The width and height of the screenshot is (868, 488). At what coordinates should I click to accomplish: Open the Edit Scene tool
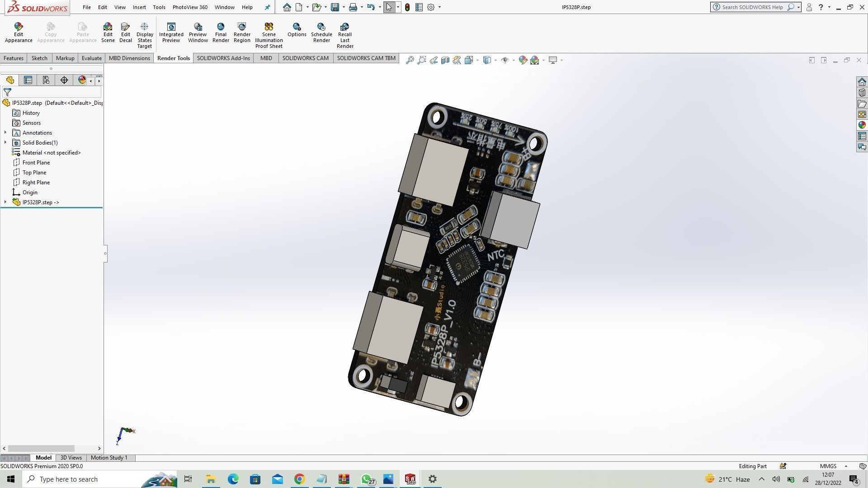pos(108,33)
